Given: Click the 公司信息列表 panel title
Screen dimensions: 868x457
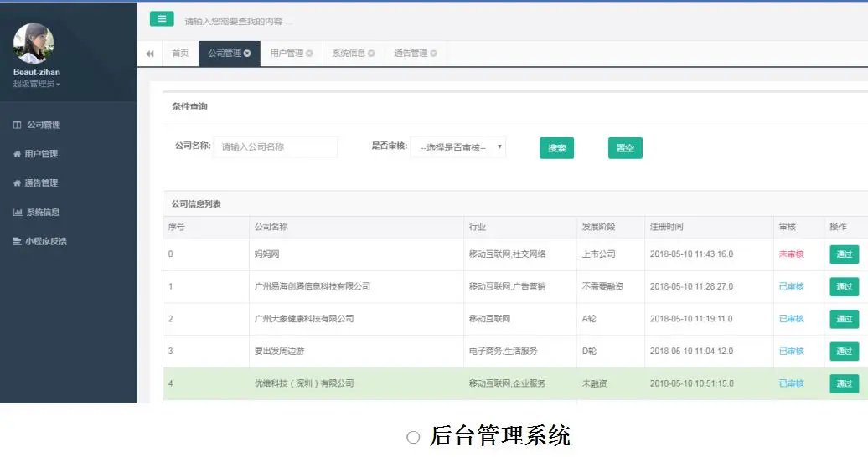Looking at the screenshot, I should pyautogui.click(x=196, y=204).
